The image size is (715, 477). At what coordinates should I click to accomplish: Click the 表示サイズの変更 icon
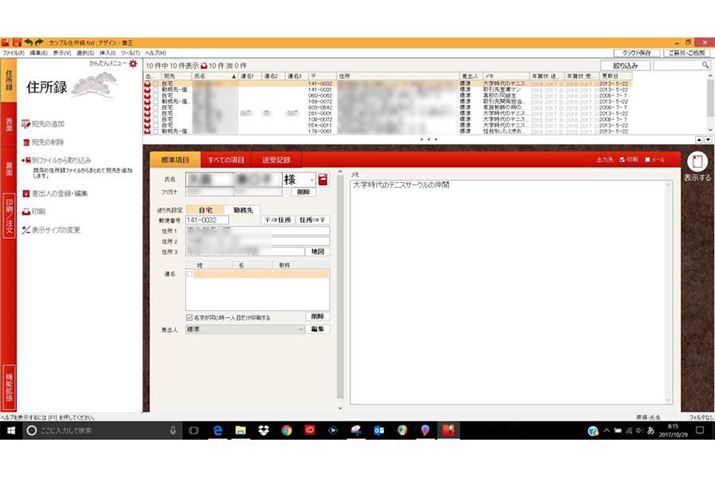click(x=26, y=230)
